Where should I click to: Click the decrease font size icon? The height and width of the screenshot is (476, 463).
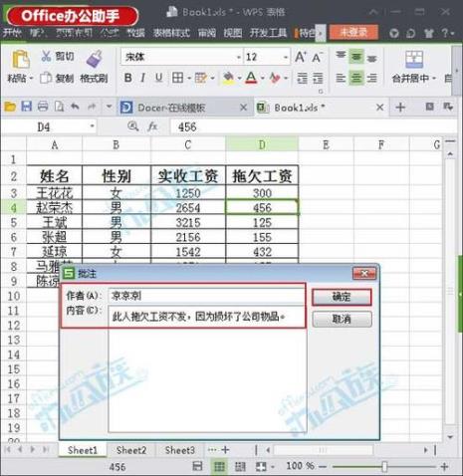click(317, 57)
